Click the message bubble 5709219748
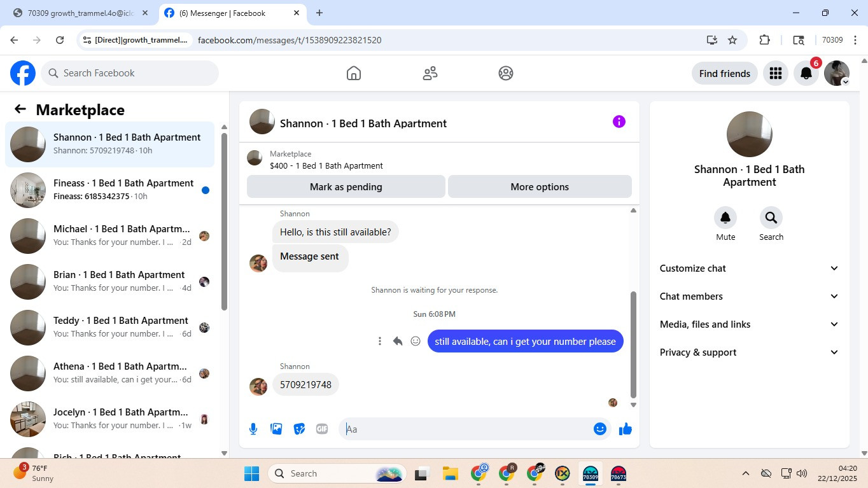This screenshot has height=488, width=868. click(x=305, y=385)
